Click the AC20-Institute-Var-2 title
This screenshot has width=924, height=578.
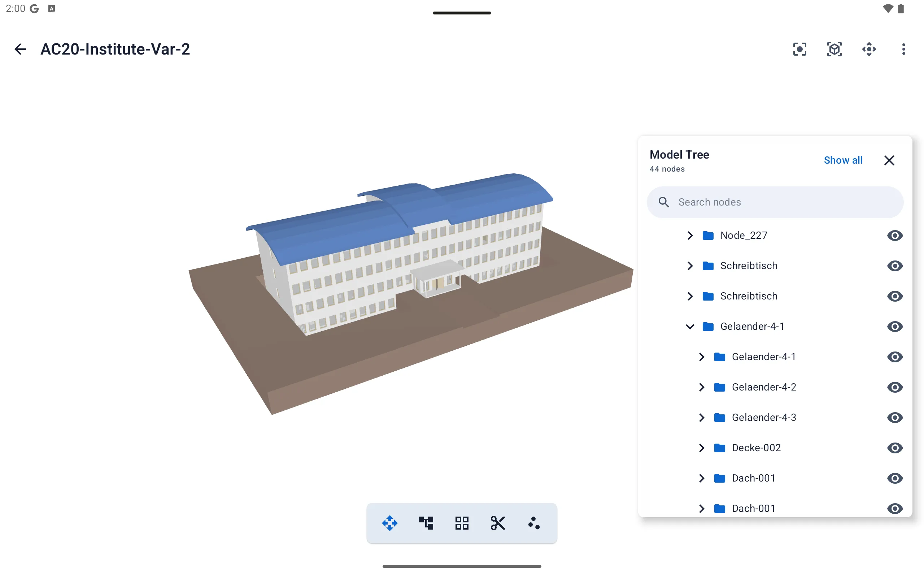coord(115,49)
